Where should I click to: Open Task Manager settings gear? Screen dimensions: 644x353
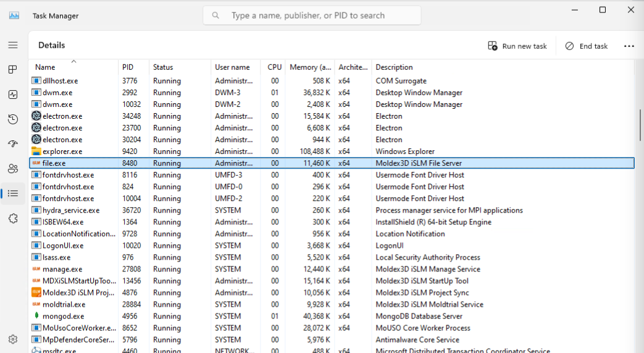pyautogui.click(x=13, y=339)
